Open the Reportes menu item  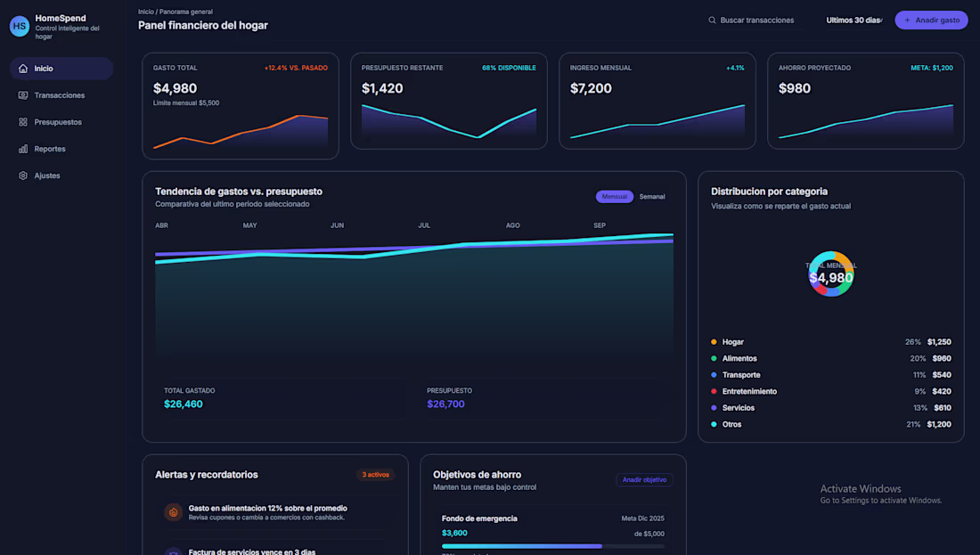point(61,150)
